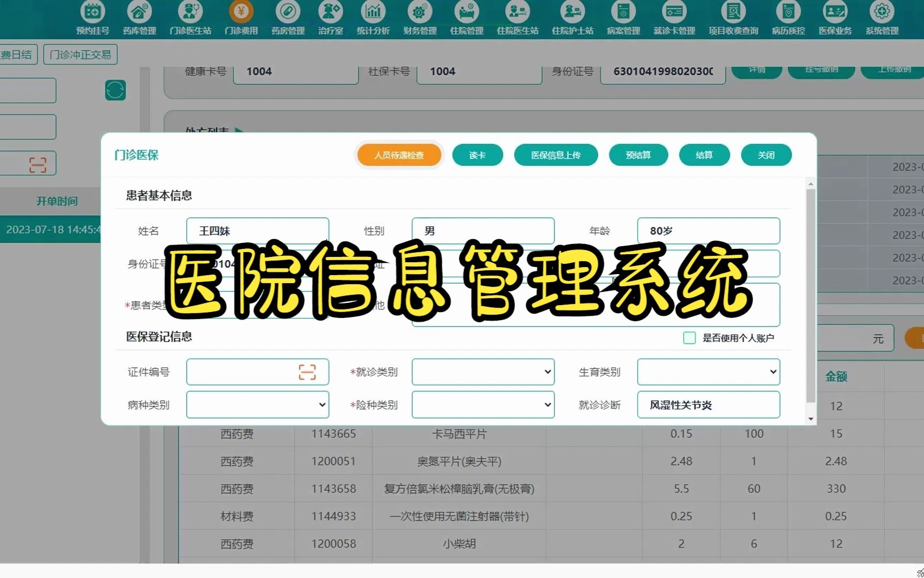Image resolution: width=924 pixels, height=578 pixels.
Task: Click the 就诊诊断 field 风湿性关节炎
Action: 709,405
